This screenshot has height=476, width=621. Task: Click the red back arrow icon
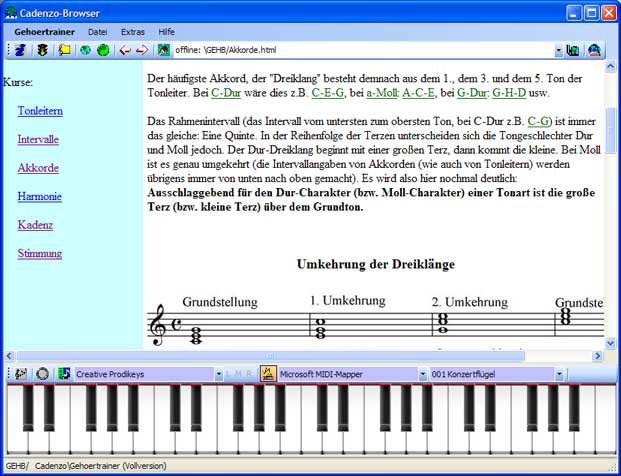[x=125, y=49]
